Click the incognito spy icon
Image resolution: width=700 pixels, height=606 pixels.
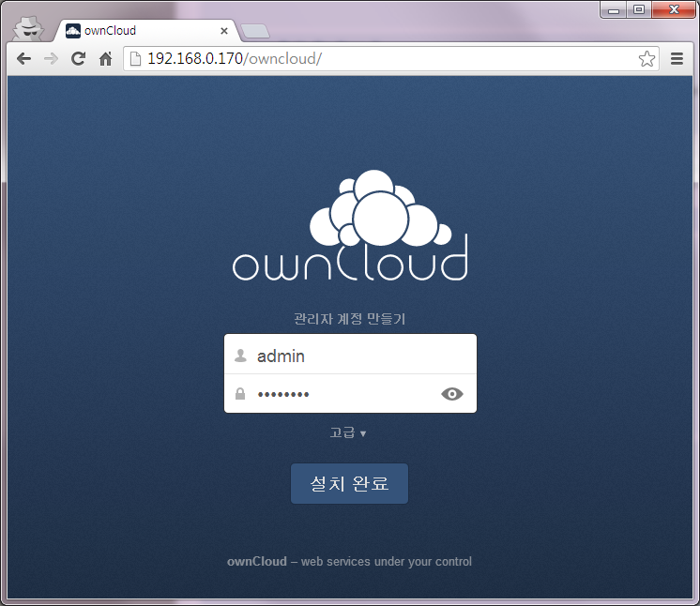28,28
